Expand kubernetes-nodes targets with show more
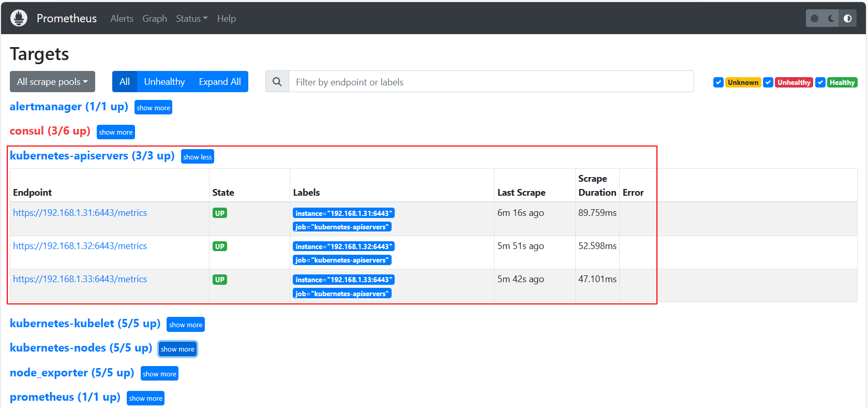The image size is (868, 408). [177, 349]
